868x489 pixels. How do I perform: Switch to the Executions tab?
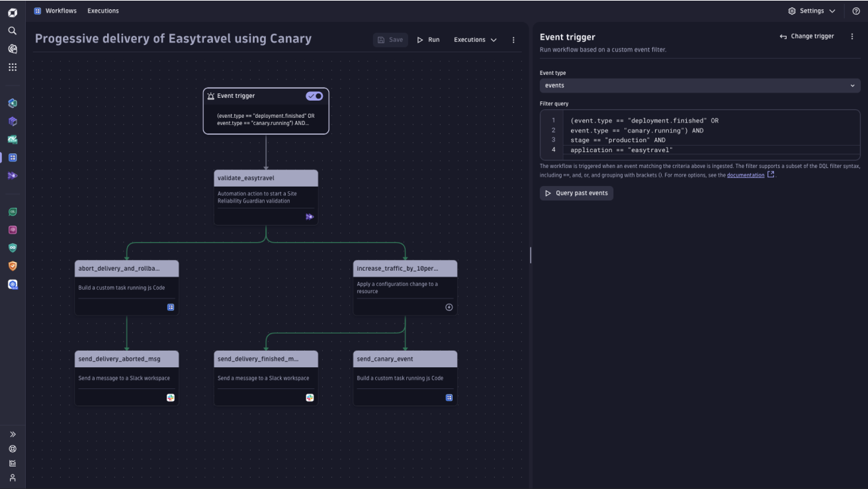(x=103, y=11)
